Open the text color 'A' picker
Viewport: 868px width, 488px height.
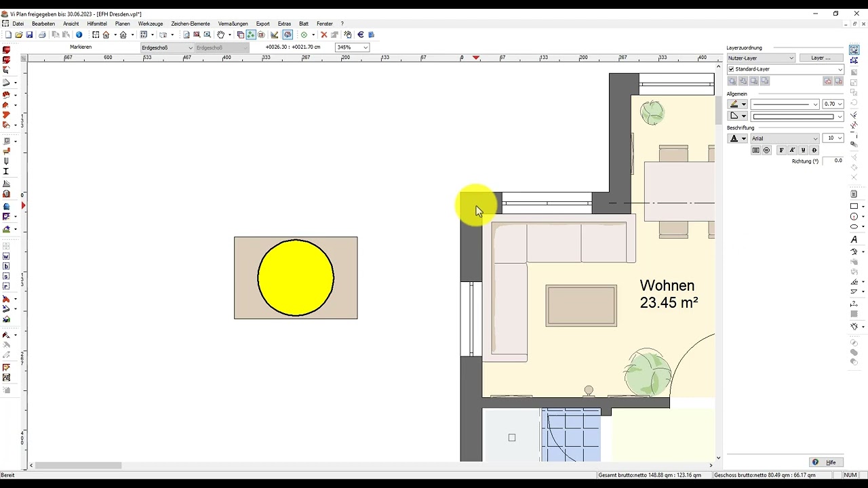click(737, 138)
